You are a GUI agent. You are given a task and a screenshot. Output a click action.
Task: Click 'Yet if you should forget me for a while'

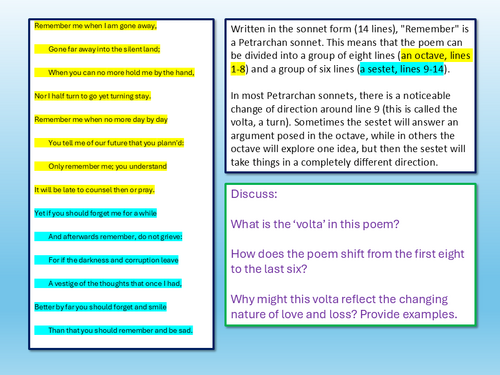pos(96,213)
